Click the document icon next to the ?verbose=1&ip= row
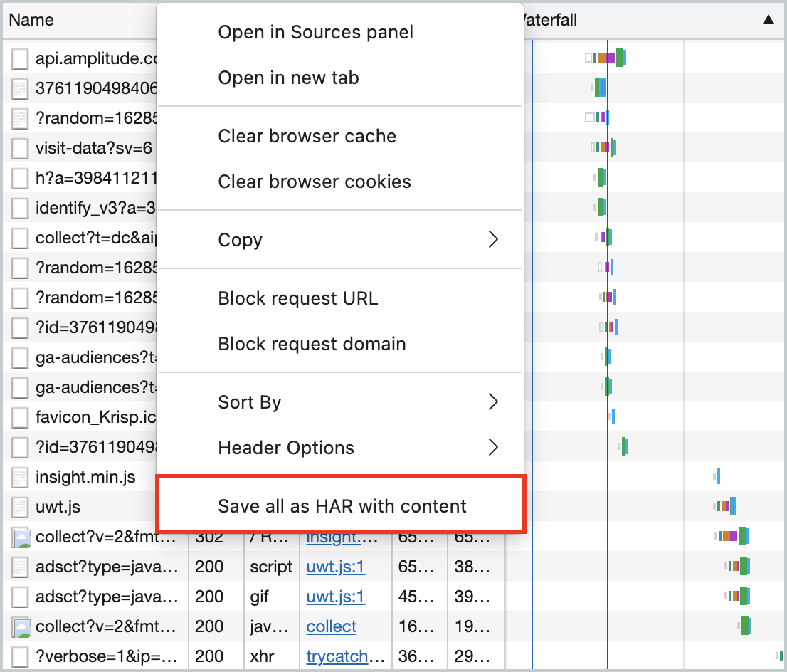Screen dimensions: 787x672 click(x=19, y=656)
